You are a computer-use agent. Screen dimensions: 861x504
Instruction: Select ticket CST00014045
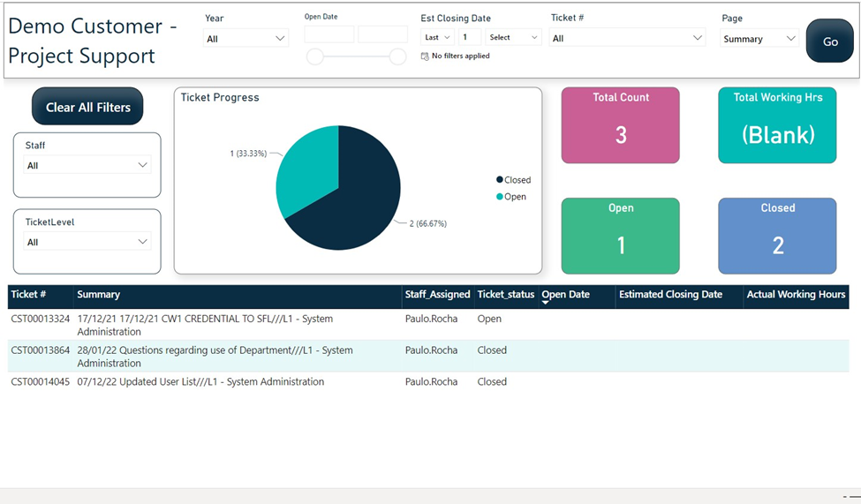(x=41, y=381)
